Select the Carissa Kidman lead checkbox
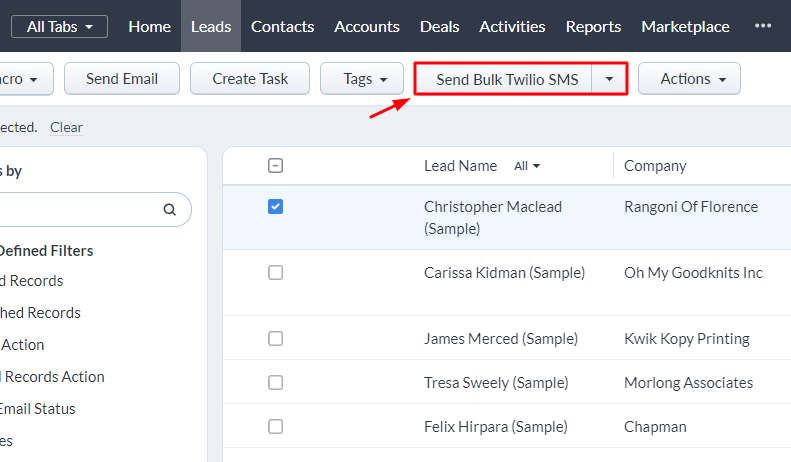791x462 pixels. click(x=276, y=272)
